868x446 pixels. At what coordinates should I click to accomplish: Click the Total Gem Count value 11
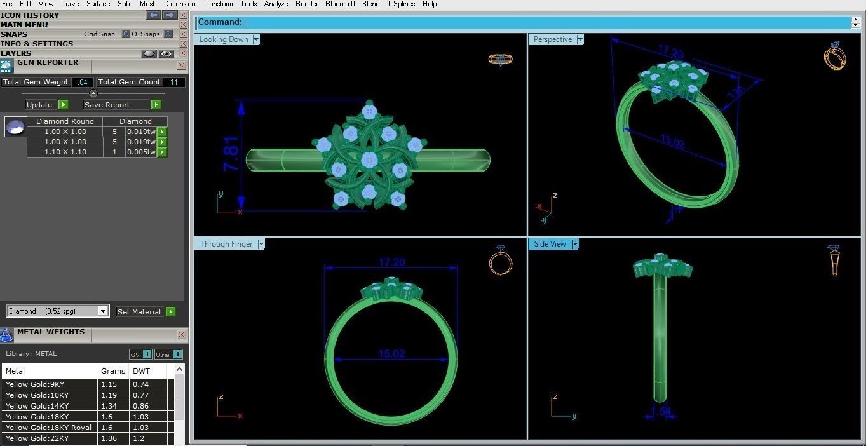click(x=174, y=83)
